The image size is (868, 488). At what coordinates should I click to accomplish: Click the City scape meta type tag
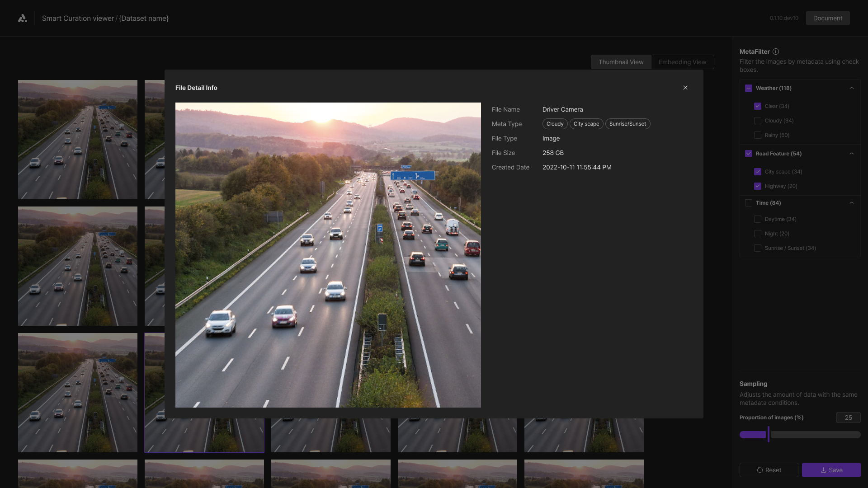[x=586, y=124]
